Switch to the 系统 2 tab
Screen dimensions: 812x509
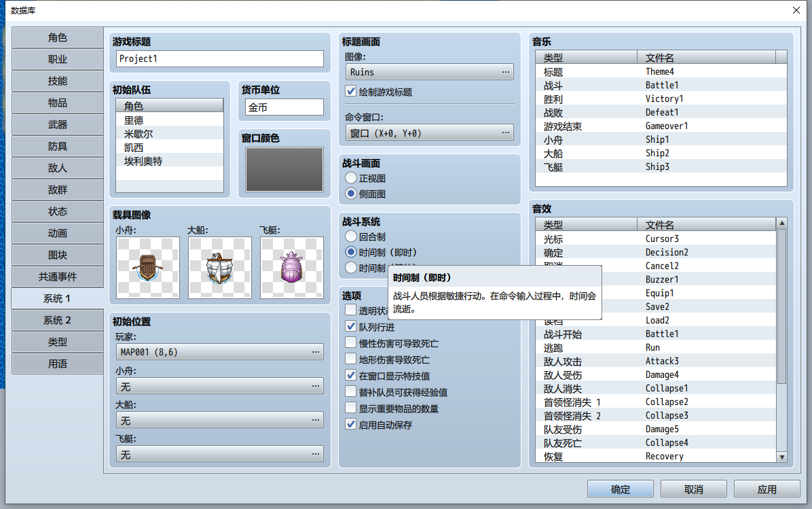coord(58,320)
